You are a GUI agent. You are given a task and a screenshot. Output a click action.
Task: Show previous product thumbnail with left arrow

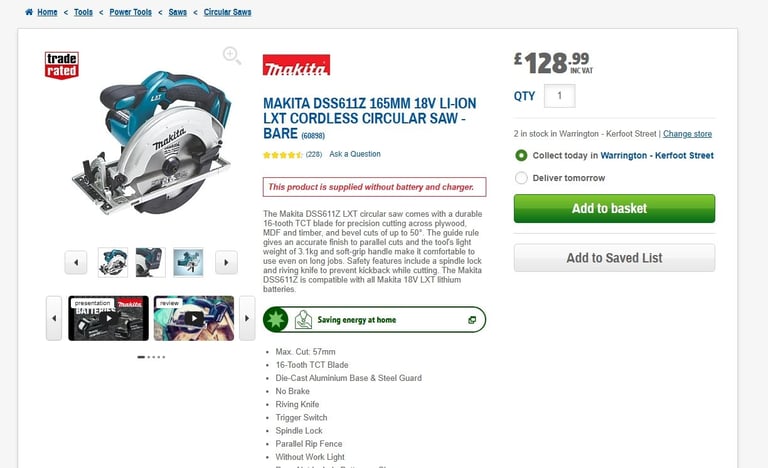(76, 263)
